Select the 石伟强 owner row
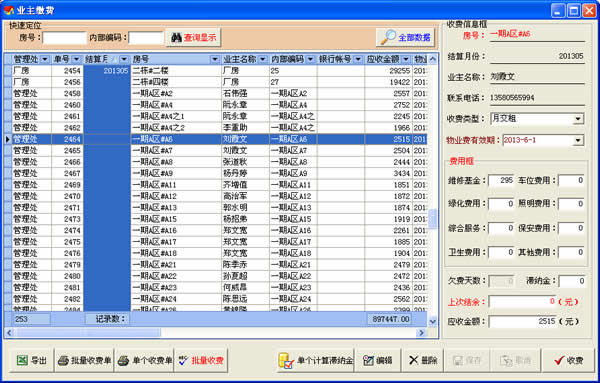The width and height of the screenshot is (600, 383). coord(215,94)
